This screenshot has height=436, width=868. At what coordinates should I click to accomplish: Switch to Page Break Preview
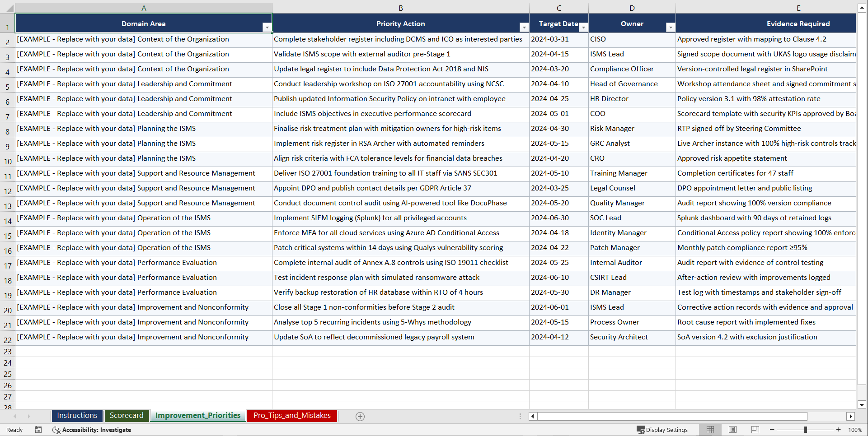click(x=755, y=430)
